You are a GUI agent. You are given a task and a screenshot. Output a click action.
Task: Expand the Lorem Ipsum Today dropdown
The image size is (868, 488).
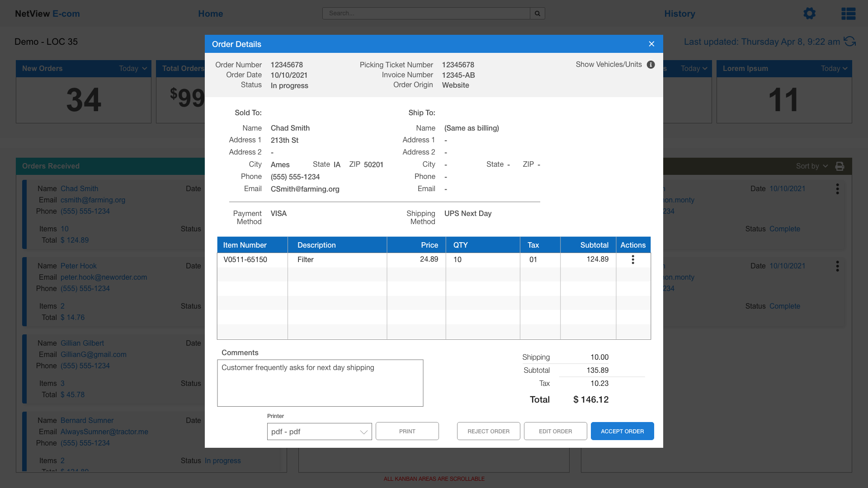tap(835, 69)
